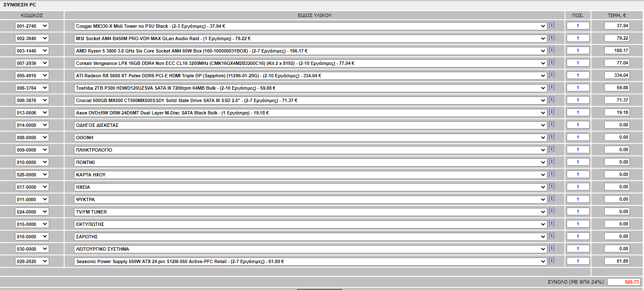The height and width of the screenshot is (290, 644).
Task: Open the 002-3840 code dropdown
Action: click(x=32, y=38)
